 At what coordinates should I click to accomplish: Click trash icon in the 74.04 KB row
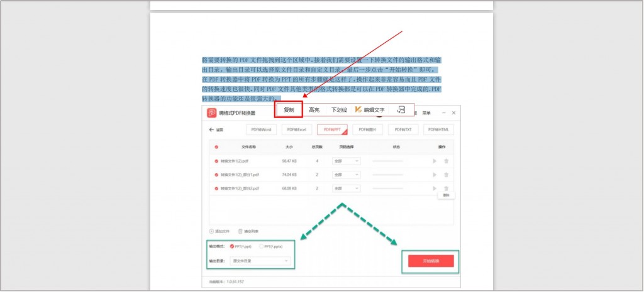click(446, 175)
